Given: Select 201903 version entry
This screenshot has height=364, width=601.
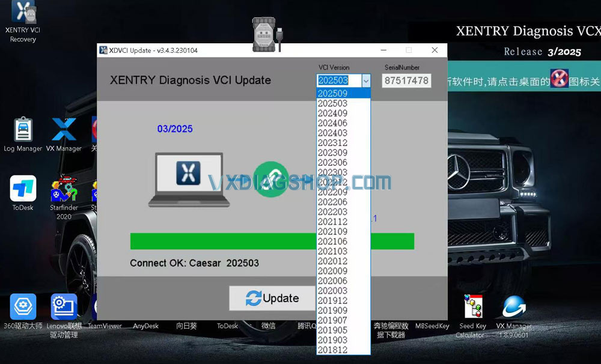Looking at the screenshot, I should tap(343, 340).
